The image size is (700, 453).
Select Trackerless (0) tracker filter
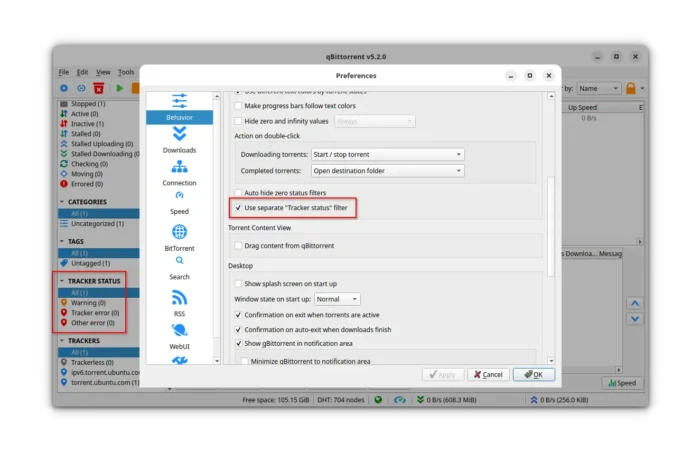[x=87, y=362]
